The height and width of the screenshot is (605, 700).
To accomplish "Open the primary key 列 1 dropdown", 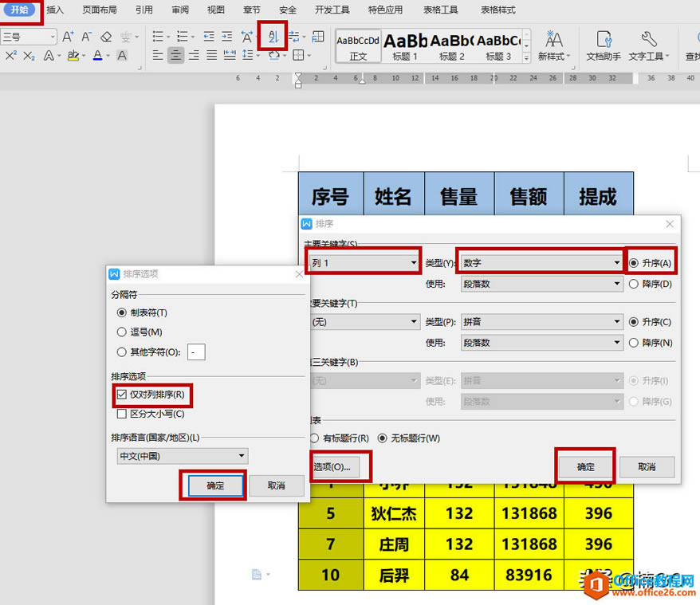I will click(x=364, y=263).
